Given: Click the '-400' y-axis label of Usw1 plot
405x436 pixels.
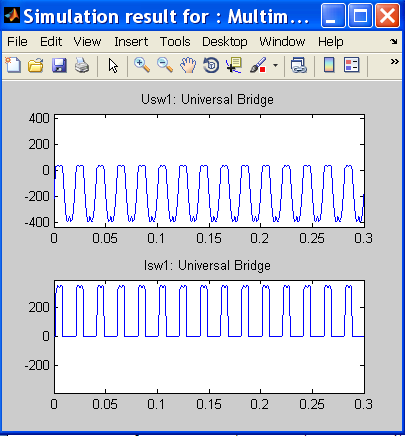Looking at the screenshot, I should point(37,222).
